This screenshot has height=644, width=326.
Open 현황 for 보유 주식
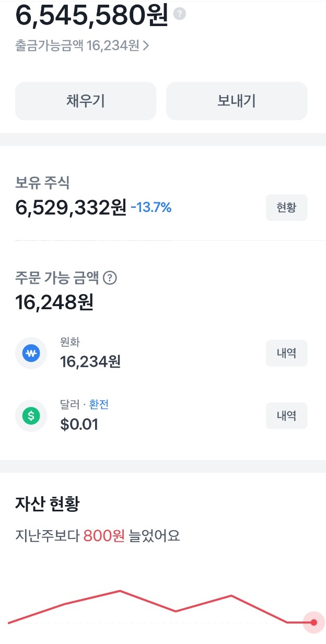point(286,207)
